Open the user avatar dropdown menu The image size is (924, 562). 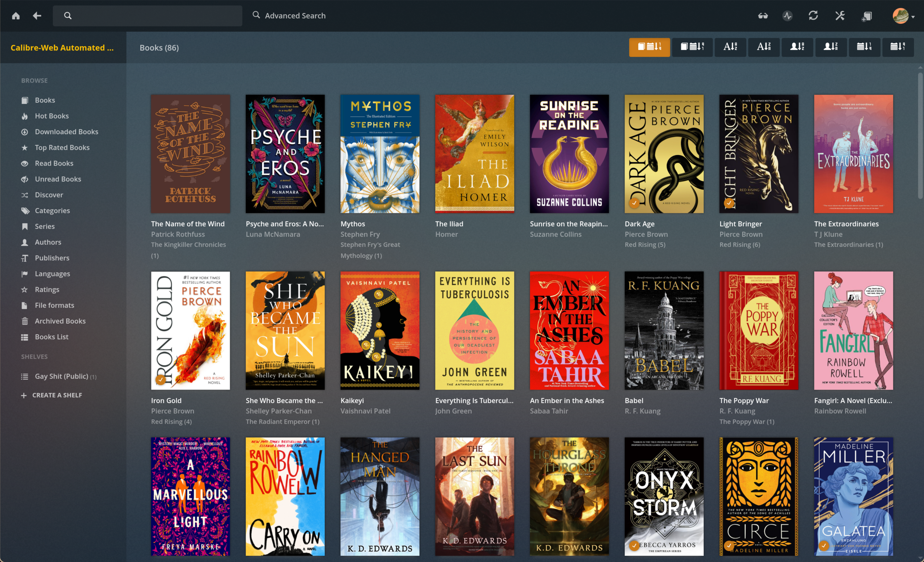903,16
